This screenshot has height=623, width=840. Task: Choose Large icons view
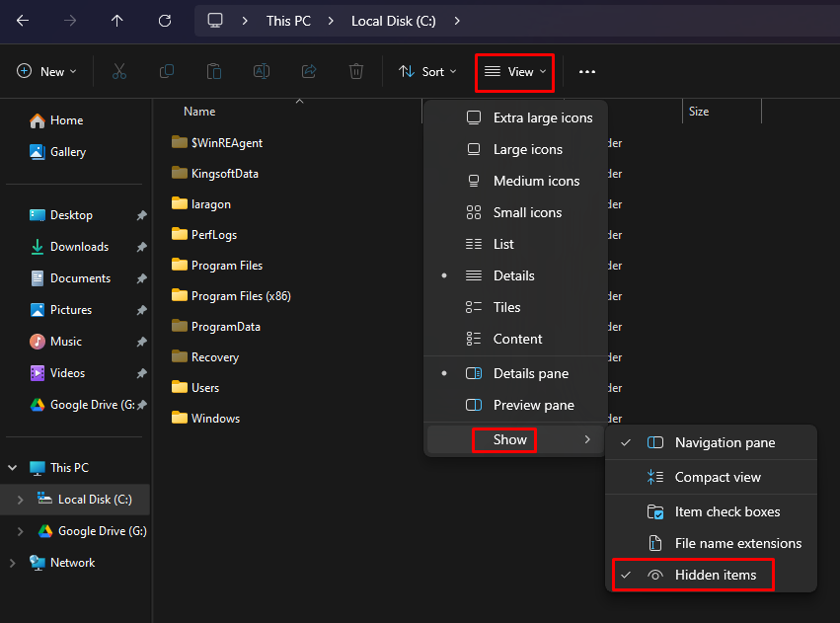tap(515, 149)
